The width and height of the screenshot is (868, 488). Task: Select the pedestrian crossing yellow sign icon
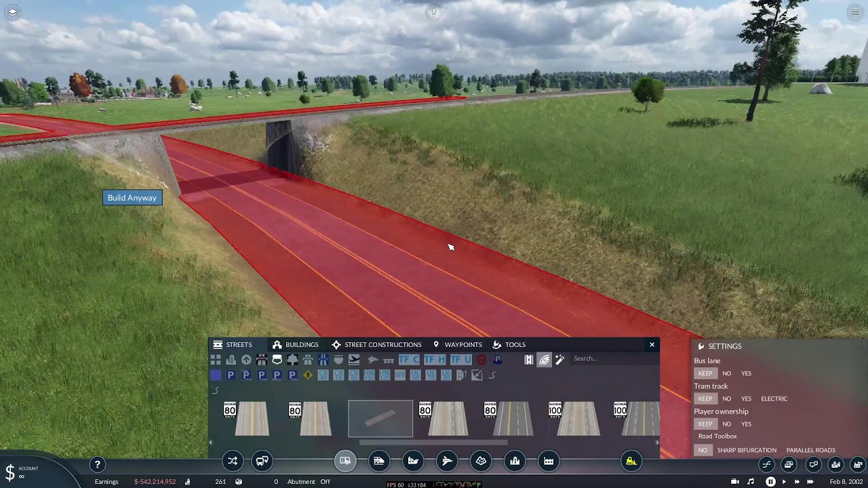click(x=308, y=375)
